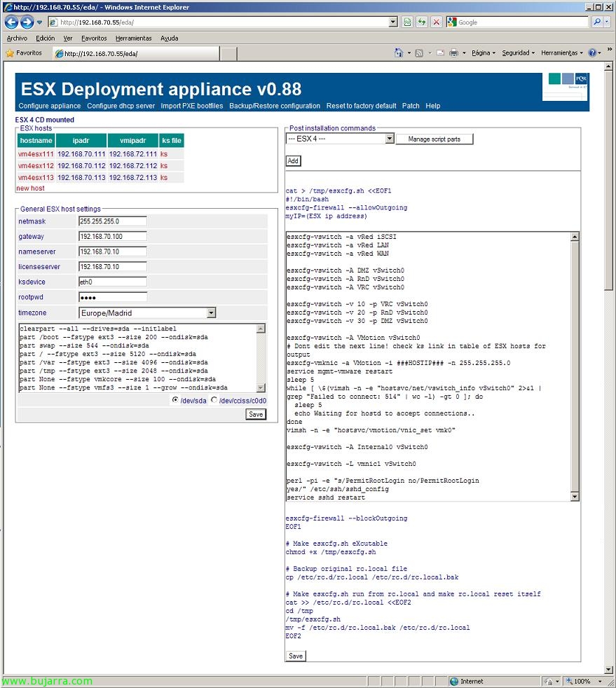Click into the licenseserver field
Viewport: 616px width, 688px height.
click(x=113, y=267)
